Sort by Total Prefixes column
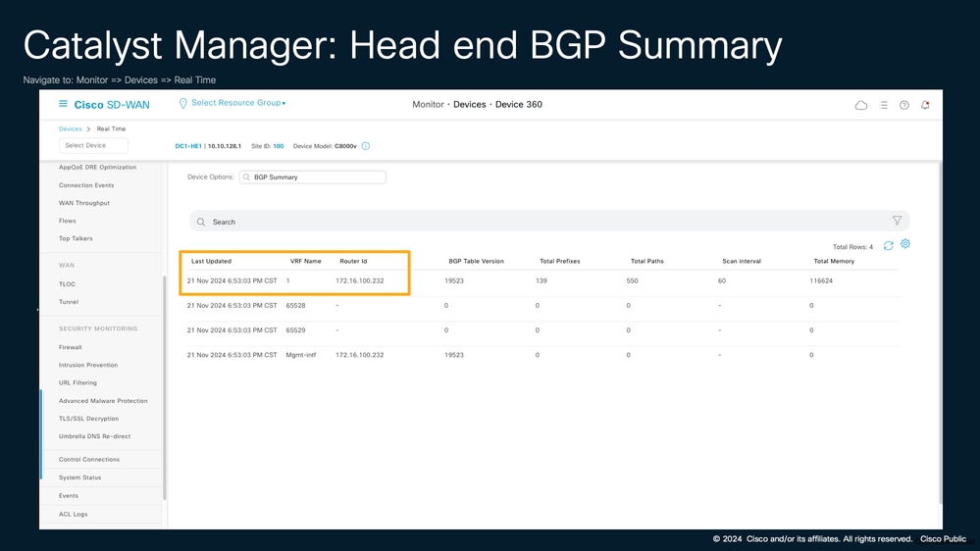 [560, 261]
